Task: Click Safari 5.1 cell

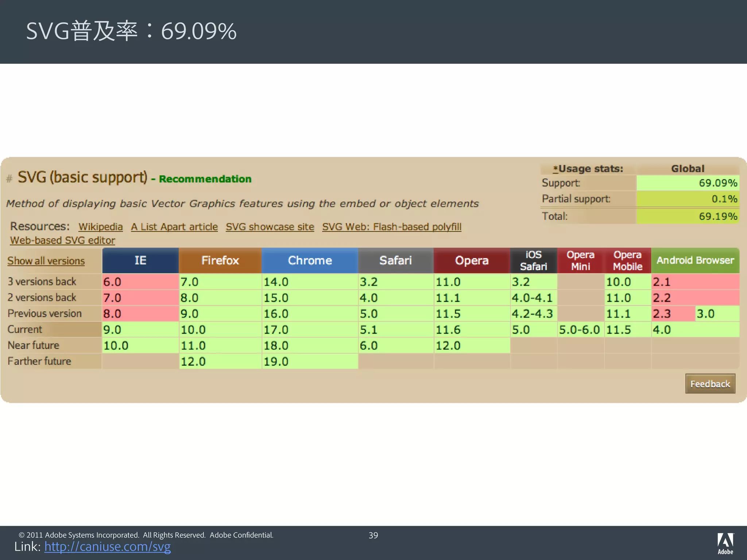Action: pyautogui.click(x=396, y=330)
